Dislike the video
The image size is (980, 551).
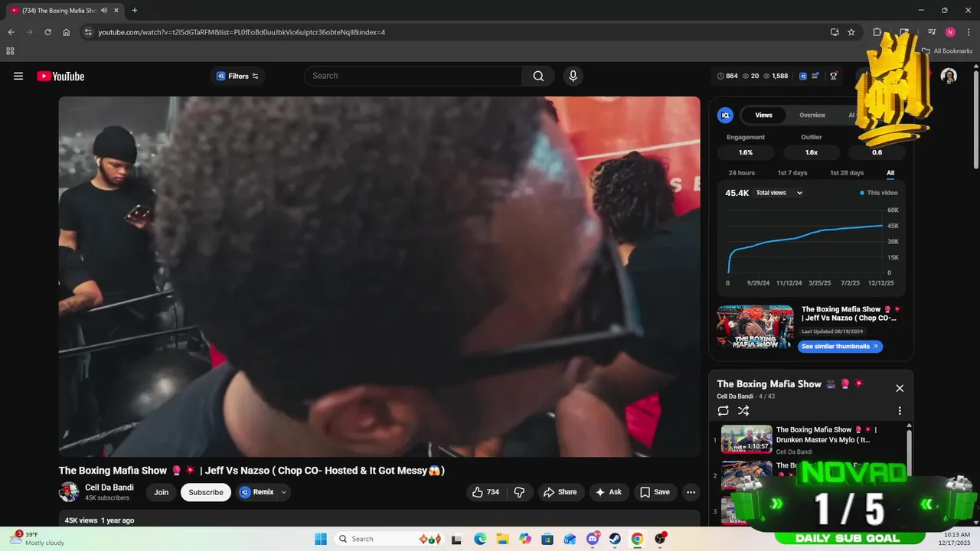point(519,492)
